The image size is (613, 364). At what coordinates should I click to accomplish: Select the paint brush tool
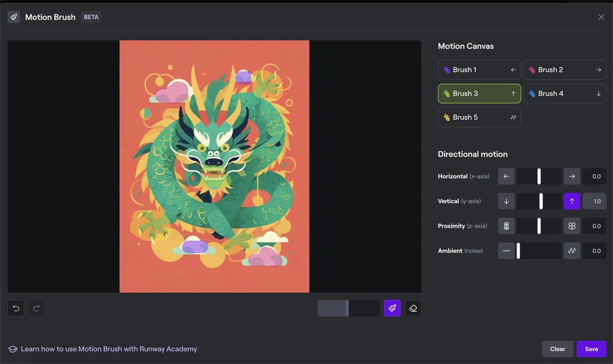tap(392, 308)
